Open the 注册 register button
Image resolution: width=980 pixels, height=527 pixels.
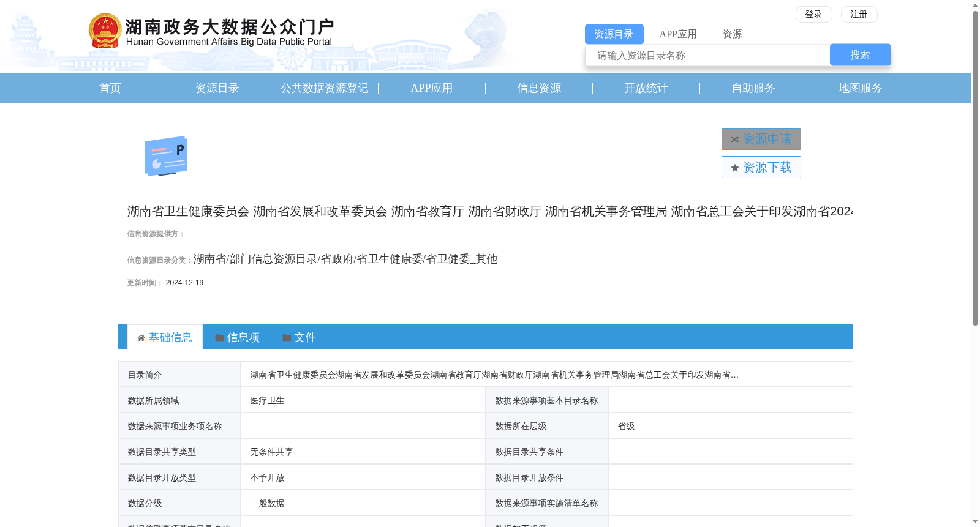pyautogui.click(x=859, y=14)
